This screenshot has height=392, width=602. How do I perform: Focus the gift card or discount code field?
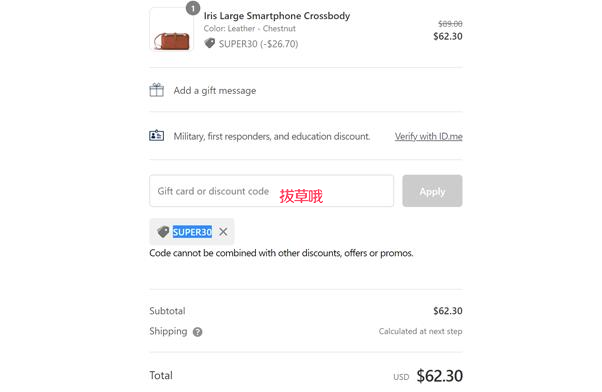tap(271, 191)
